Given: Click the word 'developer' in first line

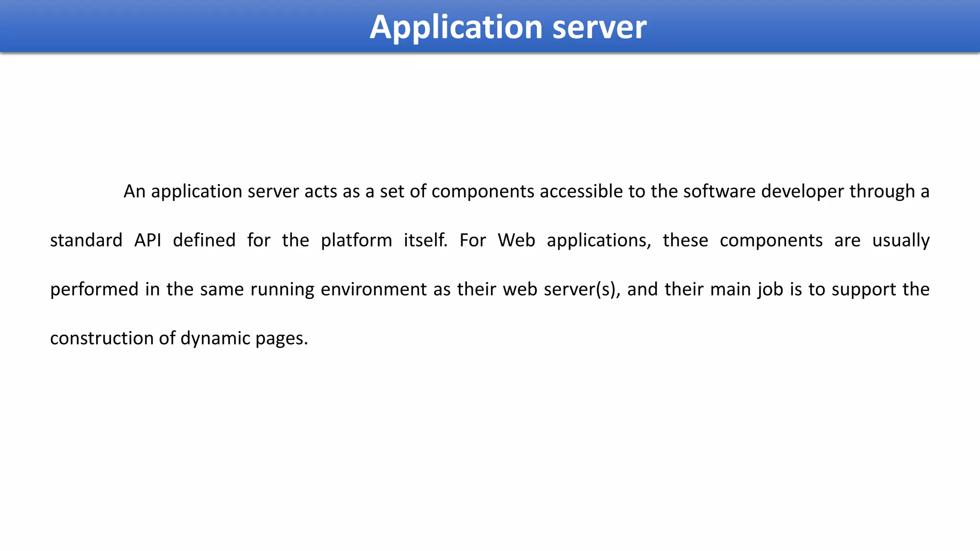Looking at the screenshot, I should tap(802, 191).
